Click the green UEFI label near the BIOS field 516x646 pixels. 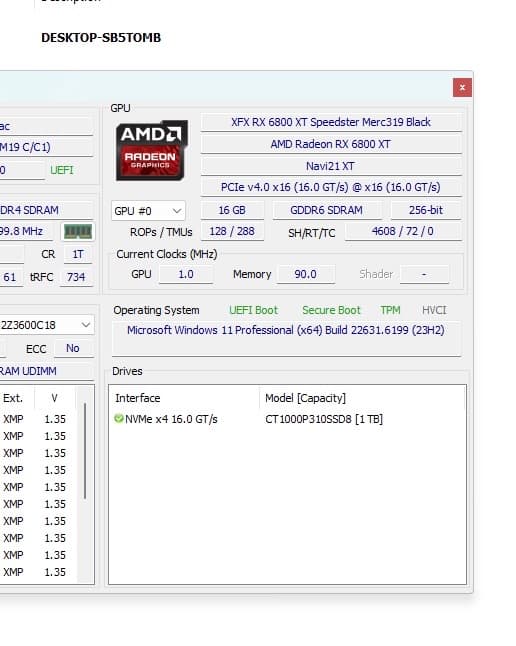point(61,170)
